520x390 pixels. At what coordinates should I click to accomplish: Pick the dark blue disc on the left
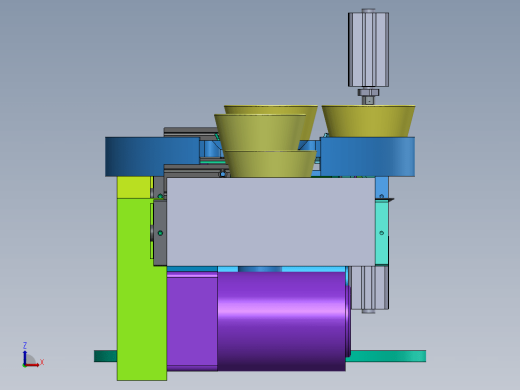(x=152, y=156)
